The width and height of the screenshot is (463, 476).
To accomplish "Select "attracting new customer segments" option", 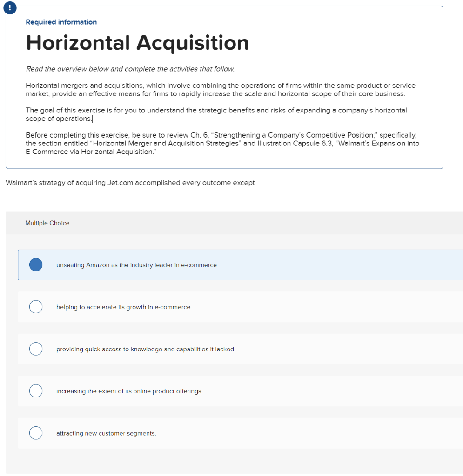I will pyautogui.click(x=36, y=433).
